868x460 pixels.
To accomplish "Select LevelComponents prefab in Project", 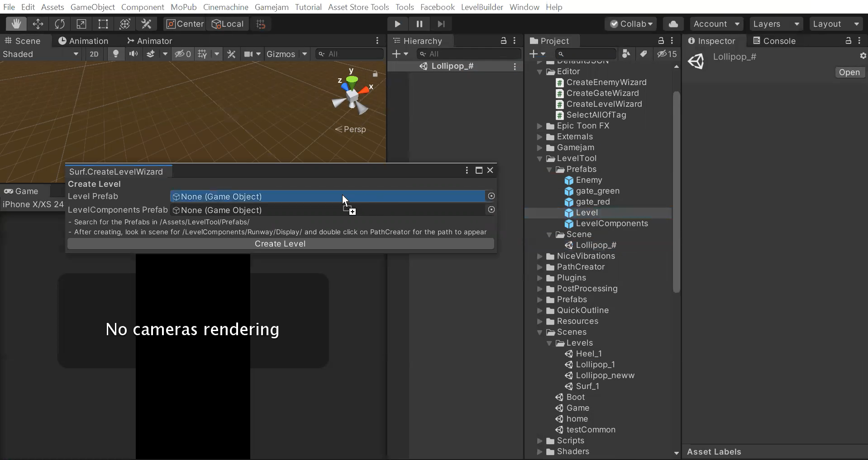I will [611, 223].
